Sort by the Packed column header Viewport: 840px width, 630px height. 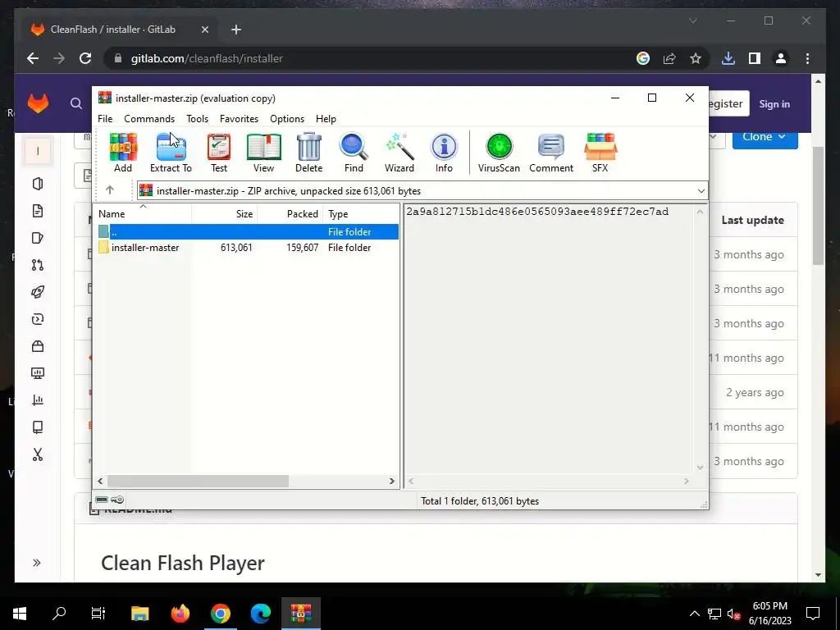point(290,214)
